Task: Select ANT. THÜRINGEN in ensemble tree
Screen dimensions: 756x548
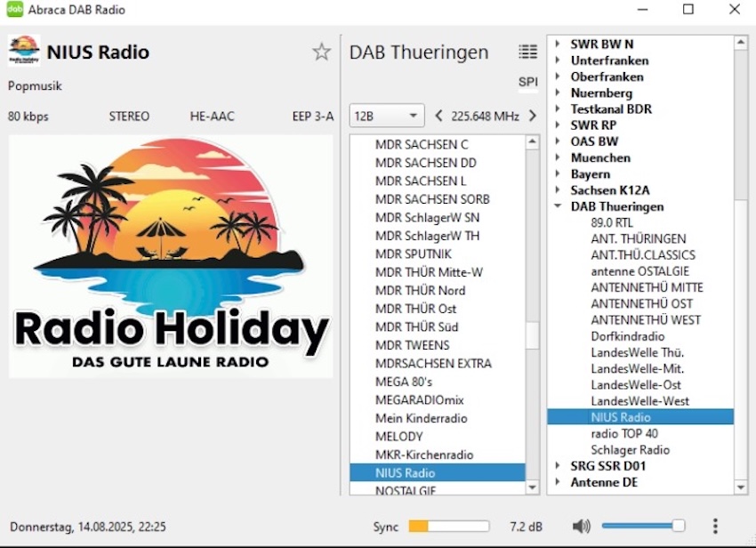Action: 639,238
